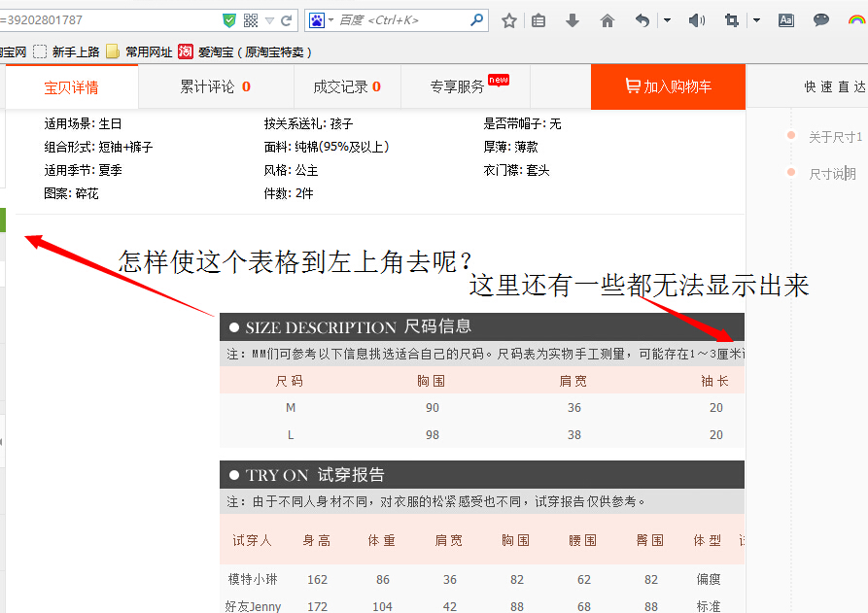Click the screenshot crop icon
This screenshot has width=868, height=613.
pos(732,21)
